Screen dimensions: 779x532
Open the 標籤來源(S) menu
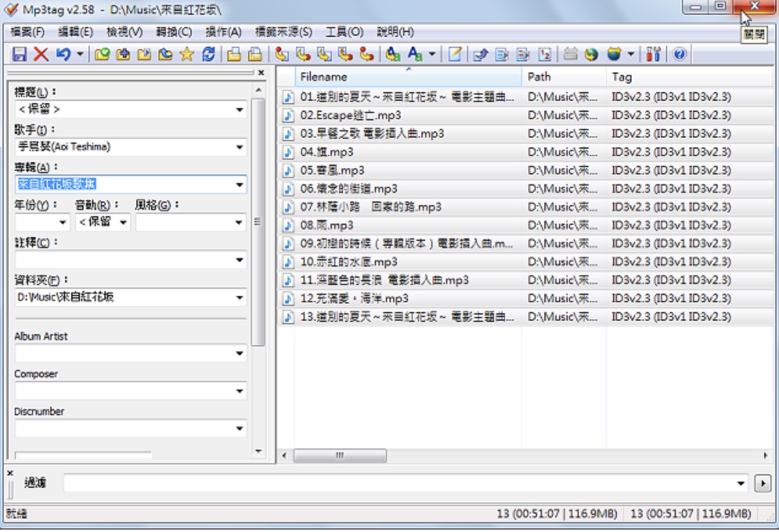click(283, 32)
